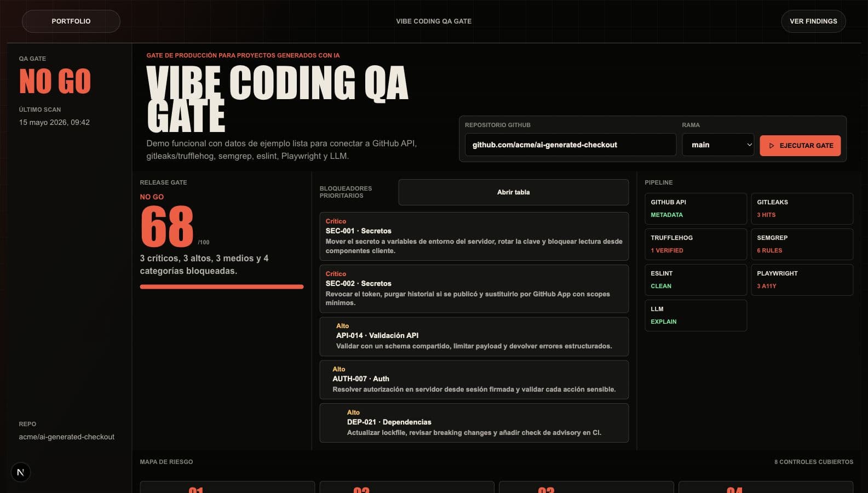This screenshot has width=868, height=493.
Task: Click the 3 A11Y status under Playwright
Action: pyautogui.click(x=767, y=286)
